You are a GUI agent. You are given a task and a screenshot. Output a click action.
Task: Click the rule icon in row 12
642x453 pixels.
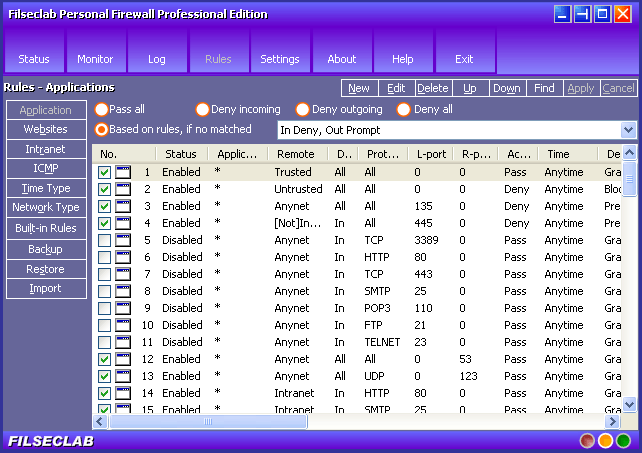pos(123,359)
